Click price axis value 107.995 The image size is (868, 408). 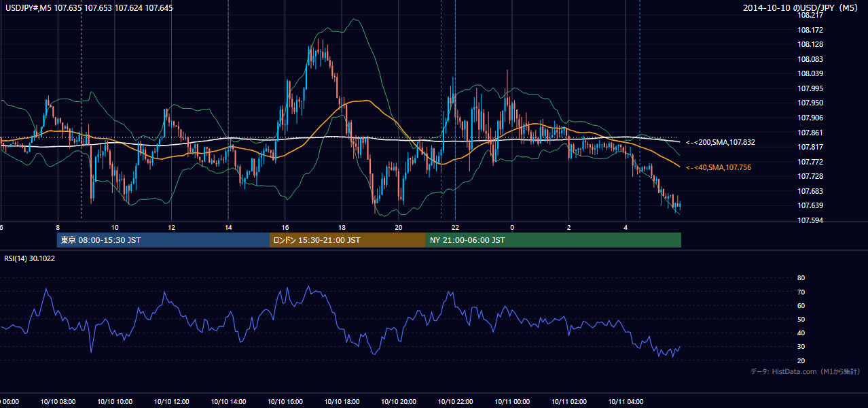point(810,88)
